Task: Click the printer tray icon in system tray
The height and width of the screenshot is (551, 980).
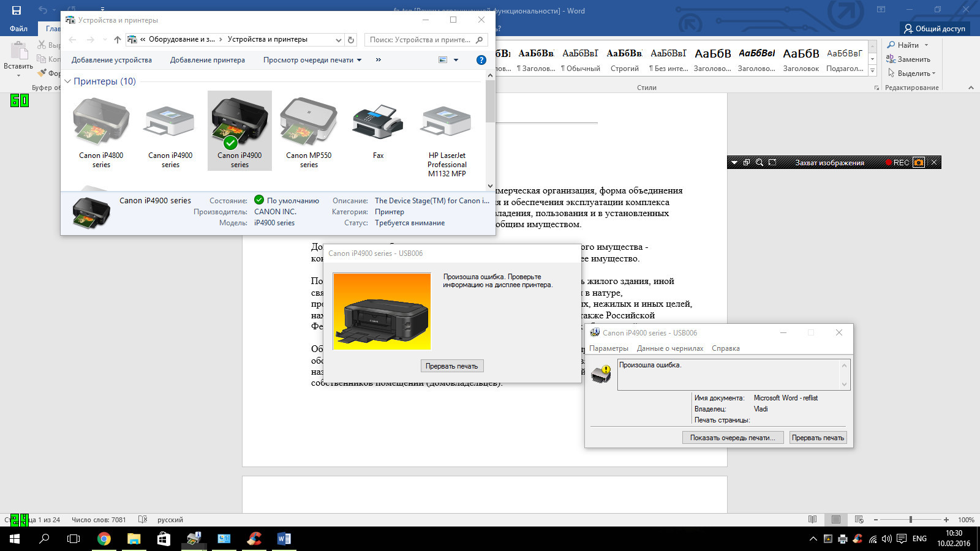Action: coord(843,539)
